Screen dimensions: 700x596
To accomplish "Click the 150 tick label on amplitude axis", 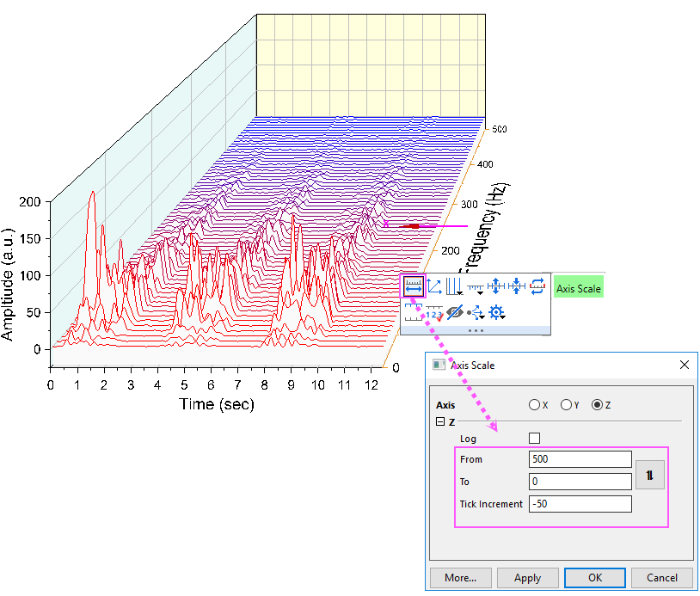I will click(x=30, y=238).
